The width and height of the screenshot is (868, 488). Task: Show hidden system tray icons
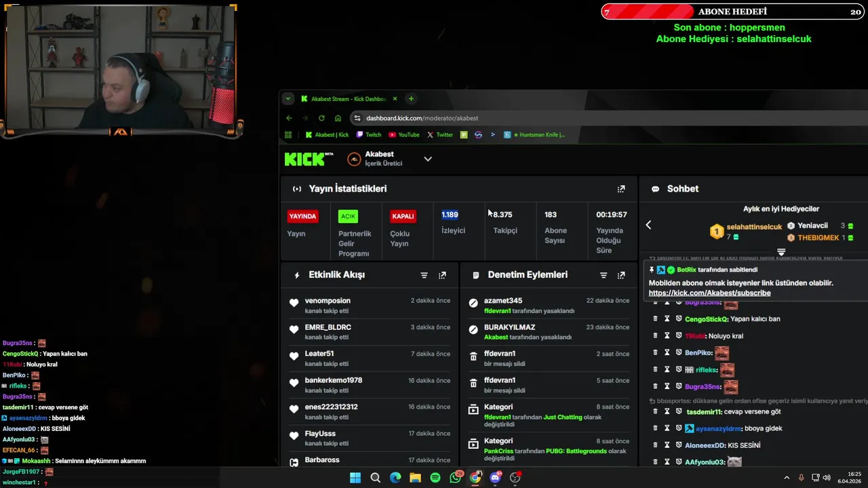tap(787, 478)
